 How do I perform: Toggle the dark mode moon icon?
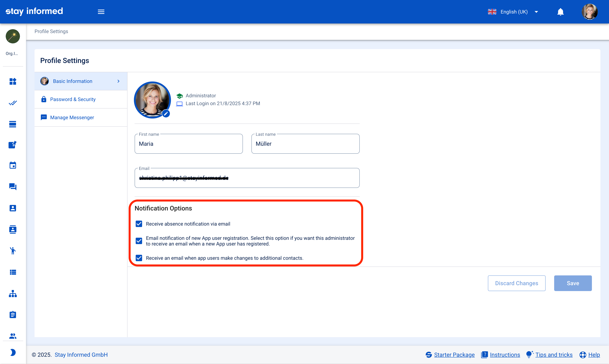coord(13,352)
